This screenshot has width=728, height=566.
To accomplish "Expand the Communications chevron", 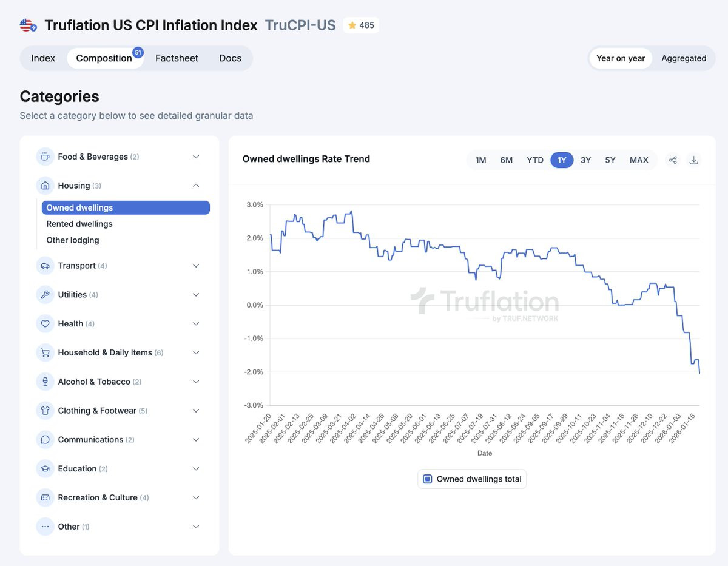I will coord(196,440).
